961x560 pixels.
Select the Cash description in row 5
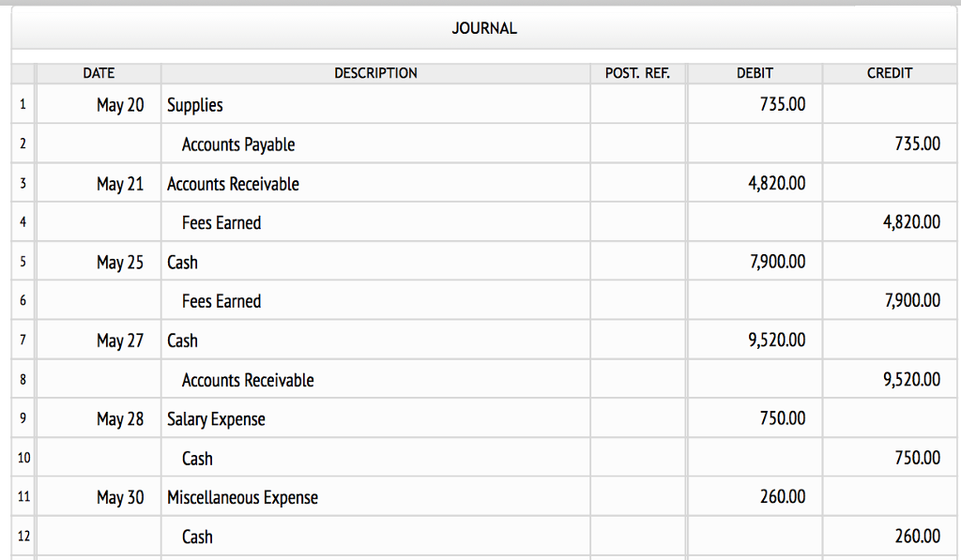click(x=375, y=262)
